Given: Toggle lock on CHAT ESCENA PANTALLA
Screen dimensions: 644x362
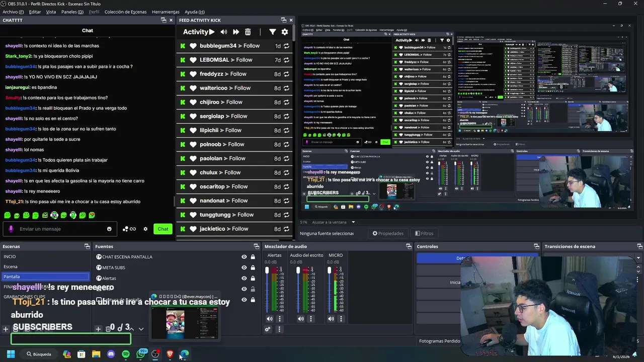Looking at the screenshot, I should point(253,257).
